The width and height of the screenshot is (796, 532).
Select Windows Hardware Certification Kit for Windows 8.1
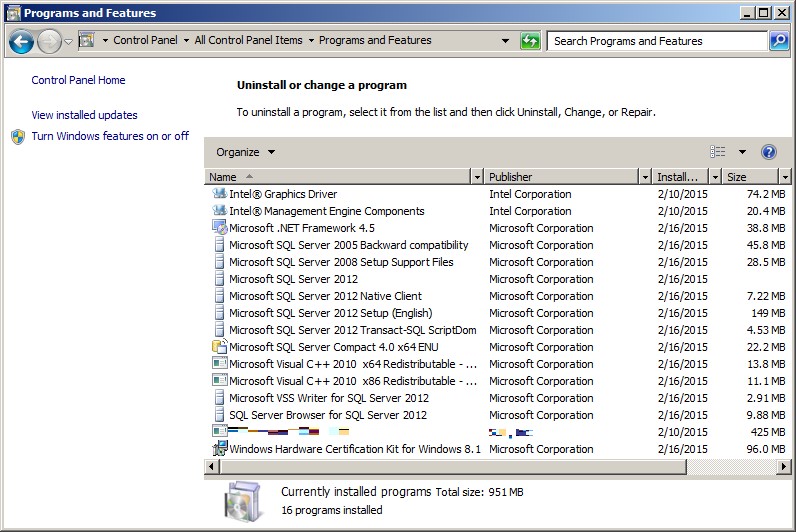click(355, 449)
